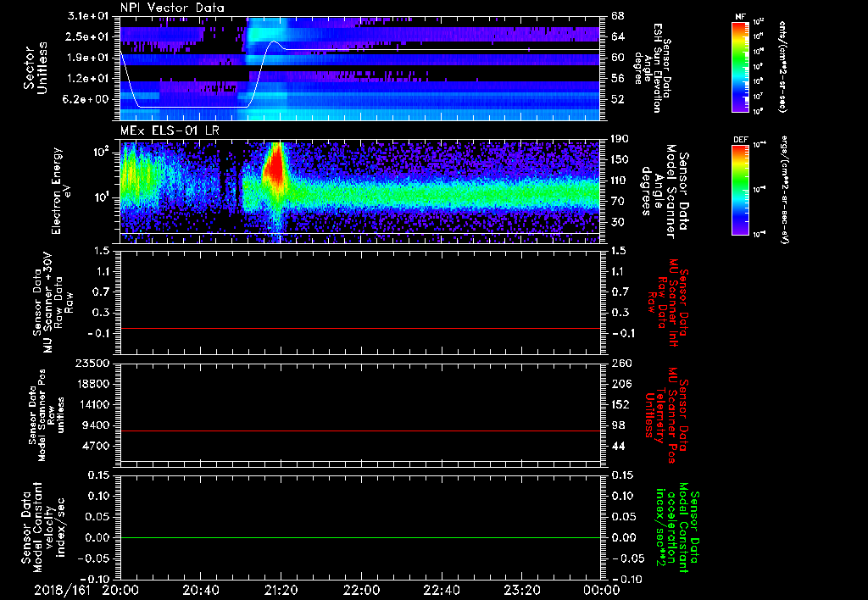The height and width of the screenshot is (600, 868).
Task: Click the red line in MU Scanner +30V panel
Action: coord(359,328)
